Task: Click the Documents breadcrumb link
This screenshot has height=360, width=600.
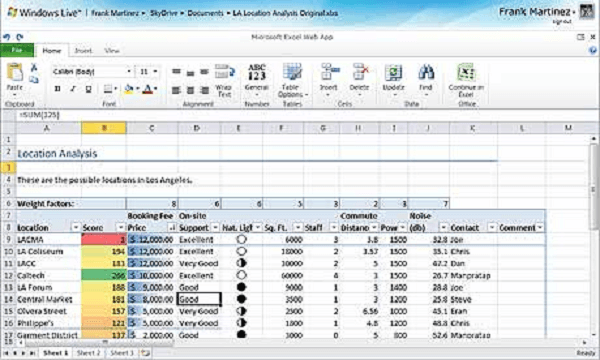Action: tap(205, 13)
